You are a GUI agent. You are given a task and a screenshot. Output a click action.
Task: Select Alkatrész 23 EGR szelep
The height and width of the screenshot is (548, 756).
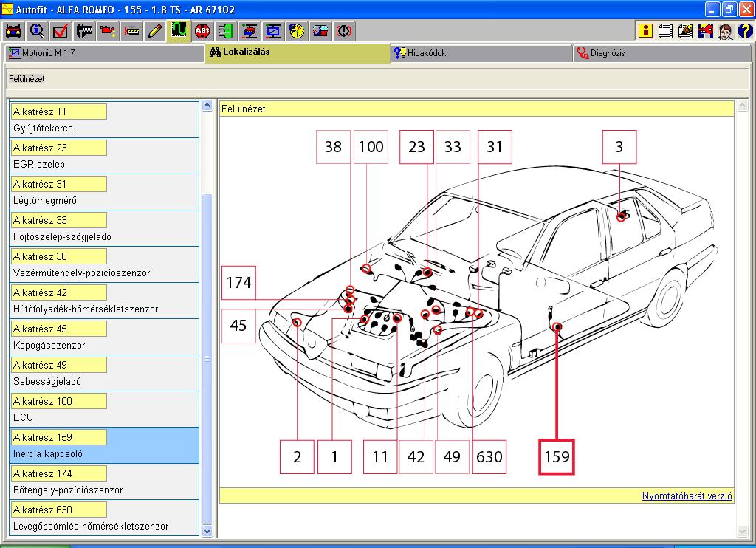pyautogui.click(x=104, y=156)
